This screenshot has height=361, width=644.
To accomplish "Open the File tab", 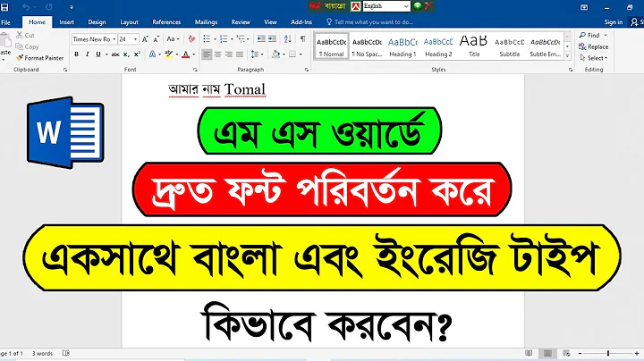I will [x=5, y=22].
